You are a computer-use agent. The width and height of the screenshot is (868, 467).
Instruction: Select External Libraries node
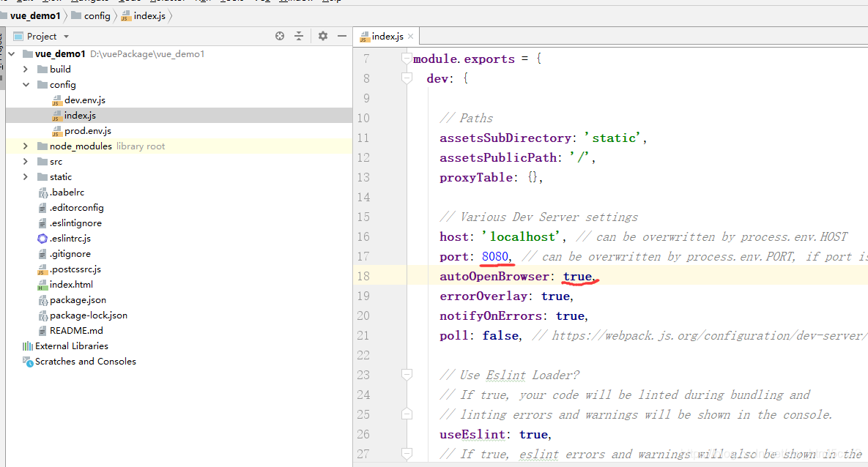pyautogui.click(x=71, y=346)
